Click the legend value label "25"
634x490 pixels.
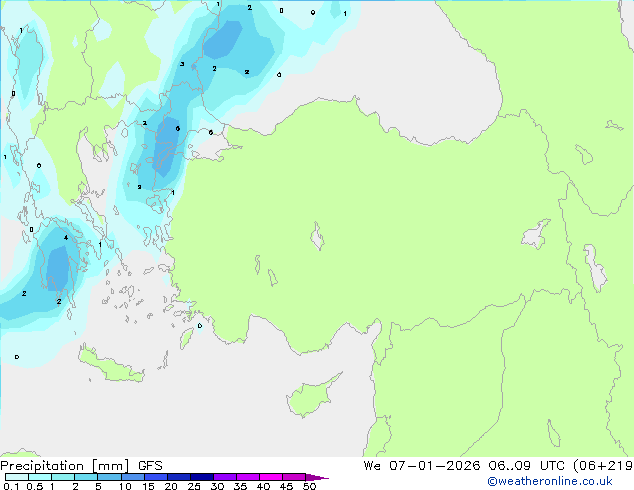[x=194, y=486]
